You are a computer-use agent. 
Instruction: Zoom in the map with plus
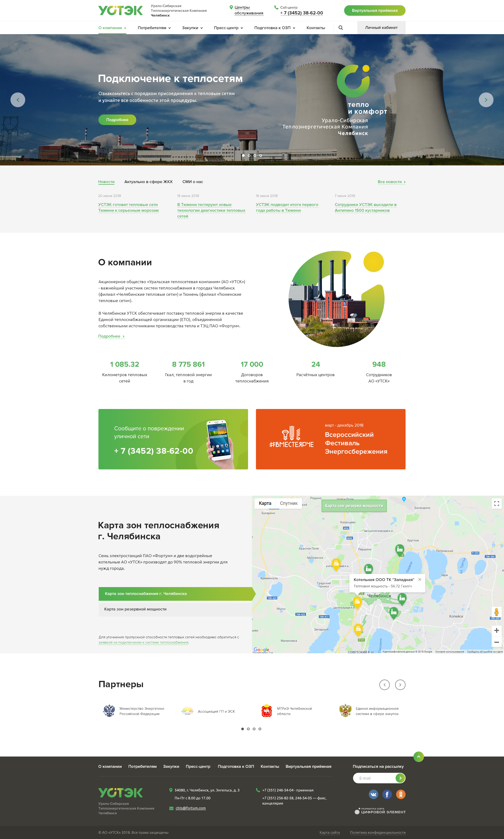point(497,630)
